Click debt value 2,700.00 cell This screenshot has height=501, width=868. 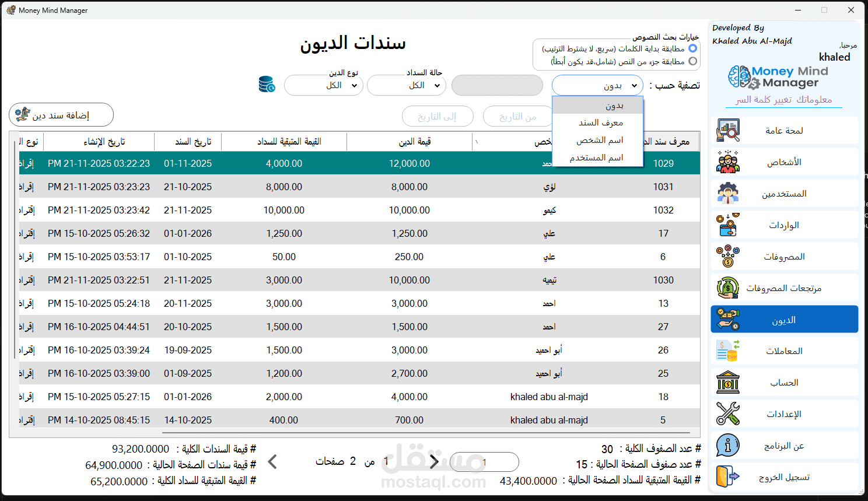point(409,373)
